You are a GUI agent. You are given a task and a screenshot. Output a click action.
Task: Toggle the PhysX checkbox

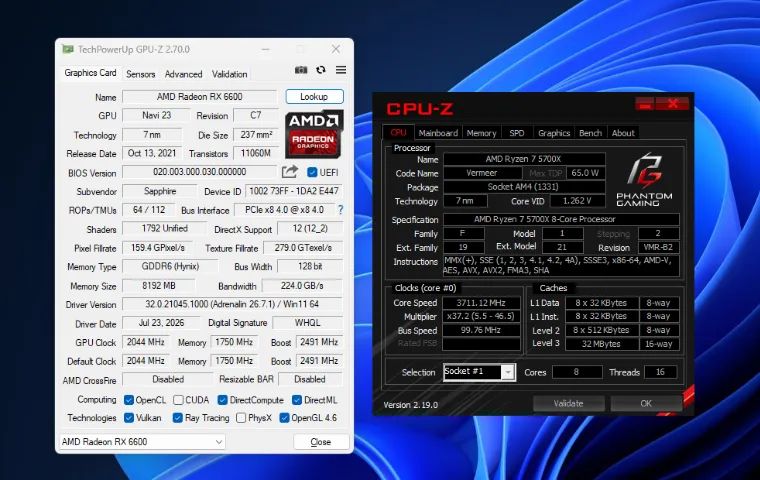[x=241, y=417]
